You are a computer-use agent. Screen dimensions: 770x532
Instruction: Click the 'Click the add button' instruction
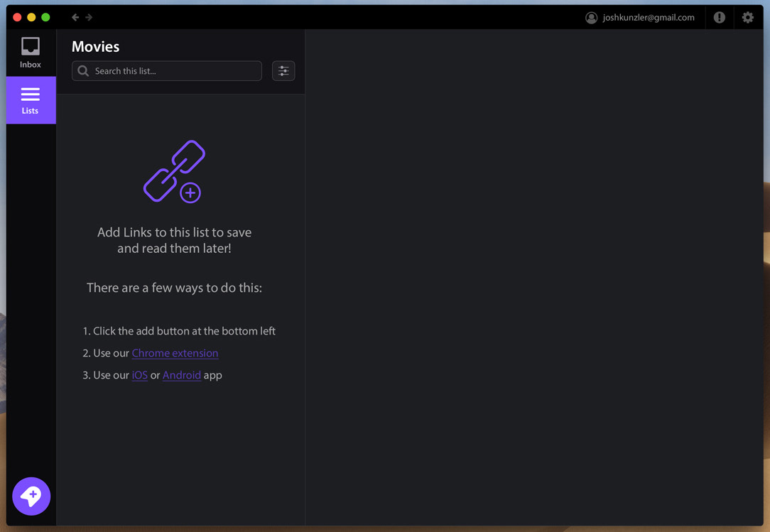click(x=179, y=331)
